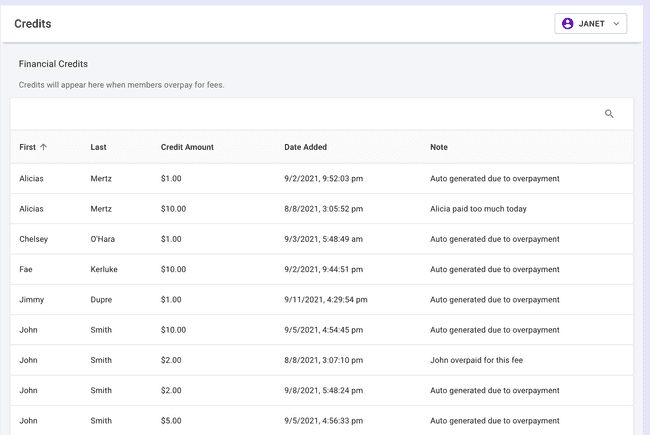The height and width of the screenshot is (435, 650).
Task: Click the Financial Credits heading
Action: tap(53, 64)
